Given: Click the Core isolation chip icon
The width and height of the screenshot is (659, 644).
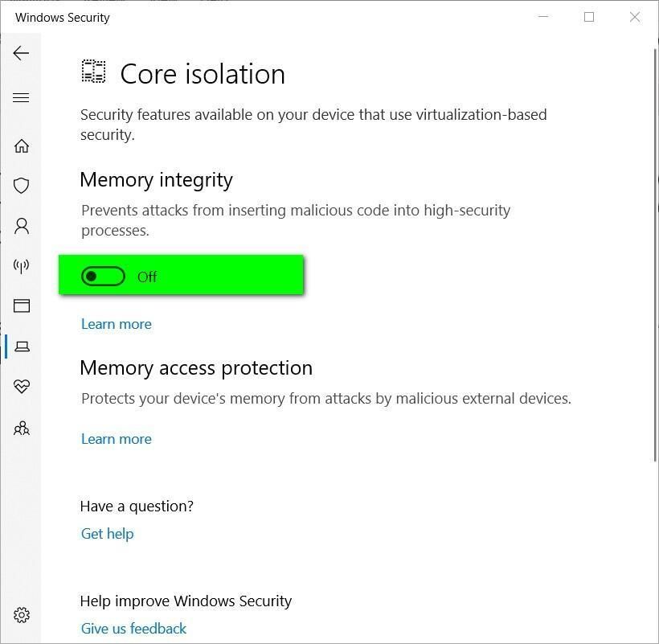Looking at the screenshot, I should [92, 72].
